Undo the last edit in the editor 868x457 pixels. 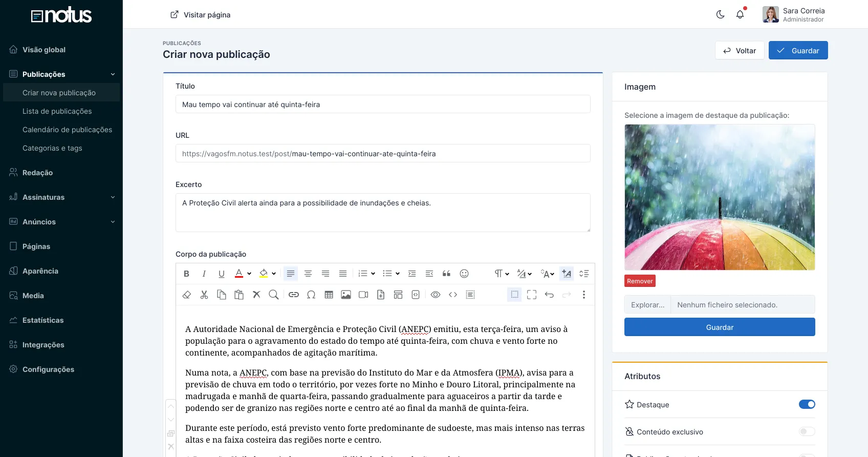[549, 295]
